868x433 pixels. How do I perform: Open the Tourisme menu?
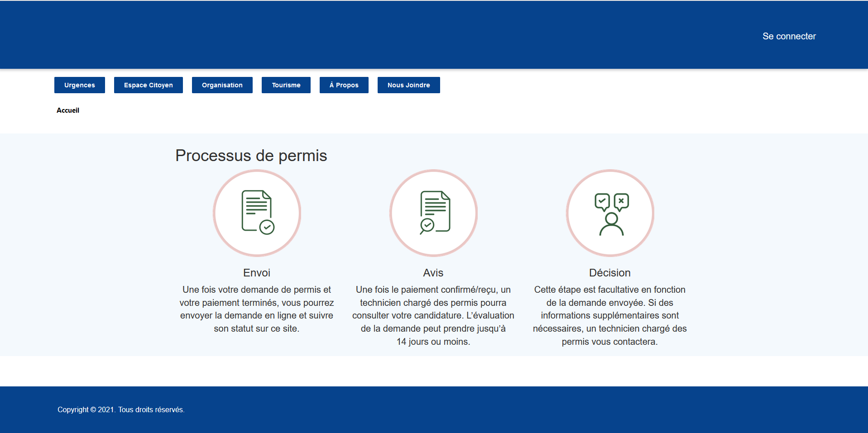point(286,85)
